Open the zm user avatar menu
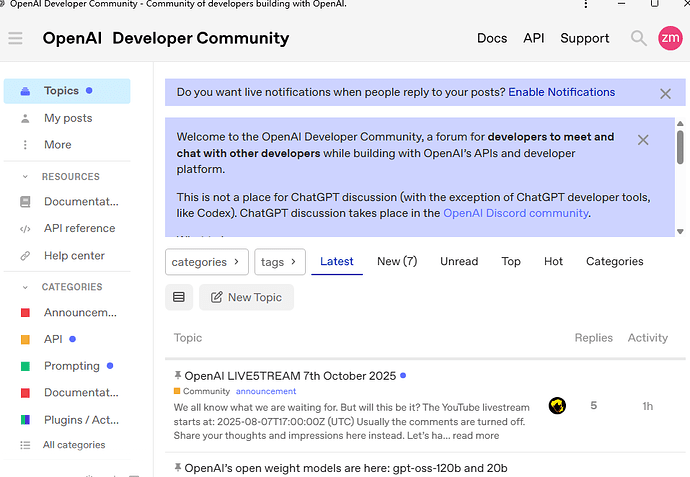The width and height of the screenshot is (690, 477). coord(670,38)
